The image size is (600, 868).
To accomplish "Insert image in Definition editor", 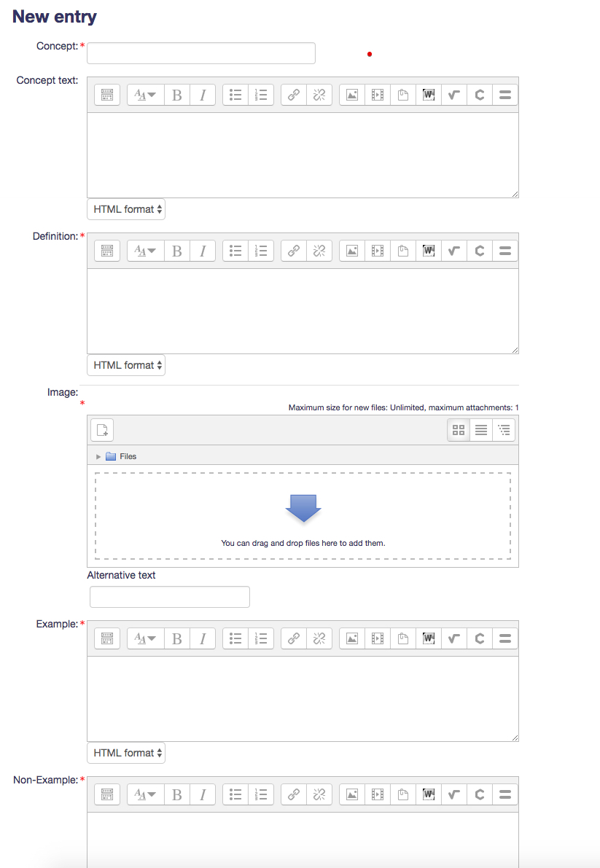I will (x=352, y=251).
